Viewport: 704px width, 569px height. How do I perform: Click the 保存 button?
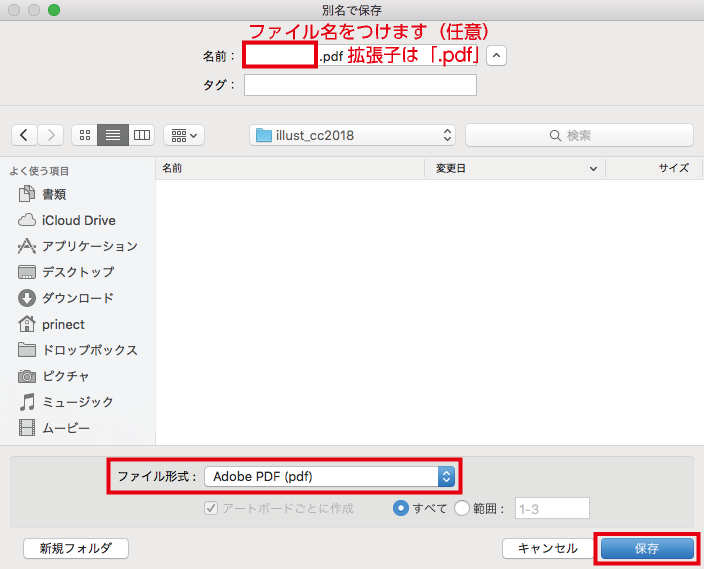[x=647, y=548]
